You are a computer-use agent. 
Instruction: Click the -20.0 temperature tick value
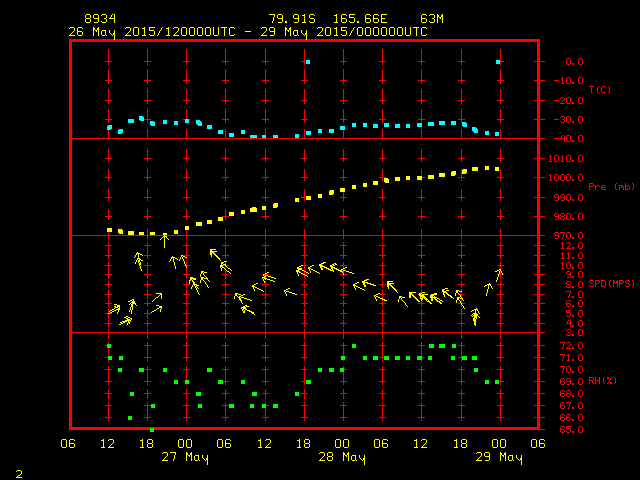point(569,100)
